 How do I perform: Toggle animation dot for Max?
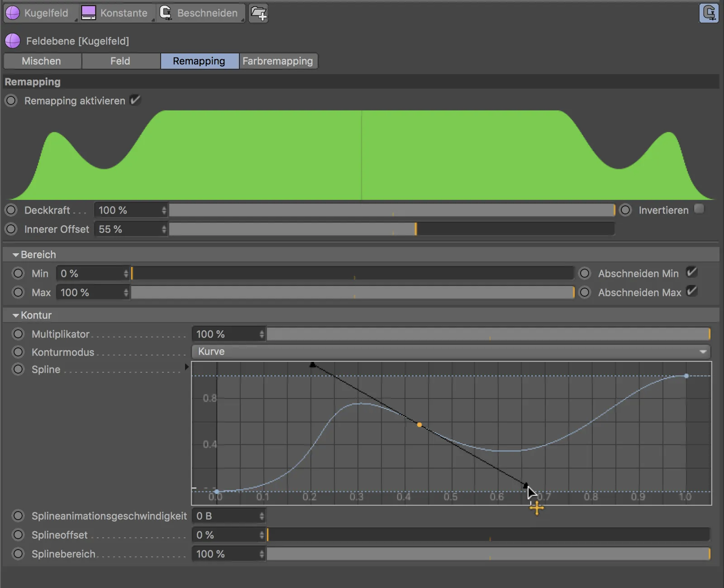click(x=18, y=292)
